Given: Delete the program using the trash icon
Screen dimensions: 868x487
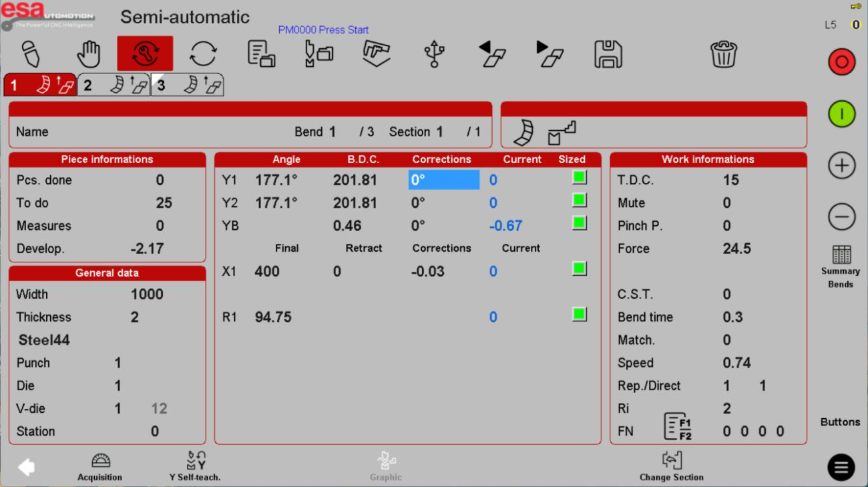Looking at the screenshot, I should 724,55.
